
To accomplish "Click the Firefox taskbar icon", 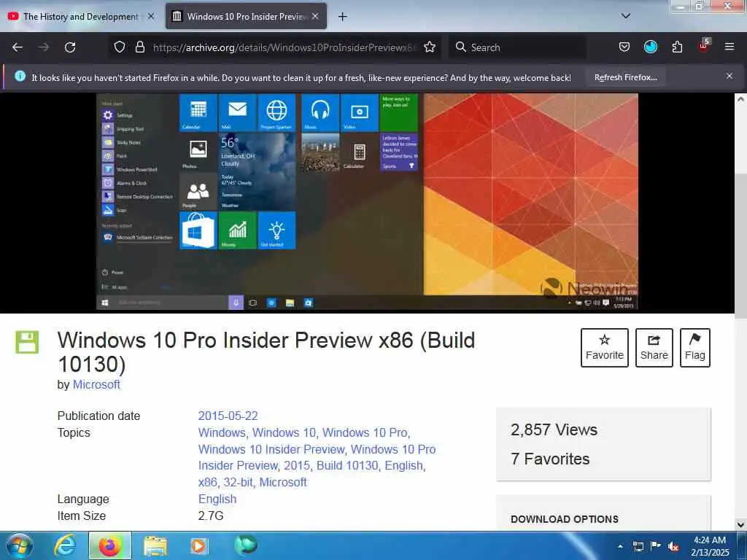I will pyautogui.click(x=109, y=545).
